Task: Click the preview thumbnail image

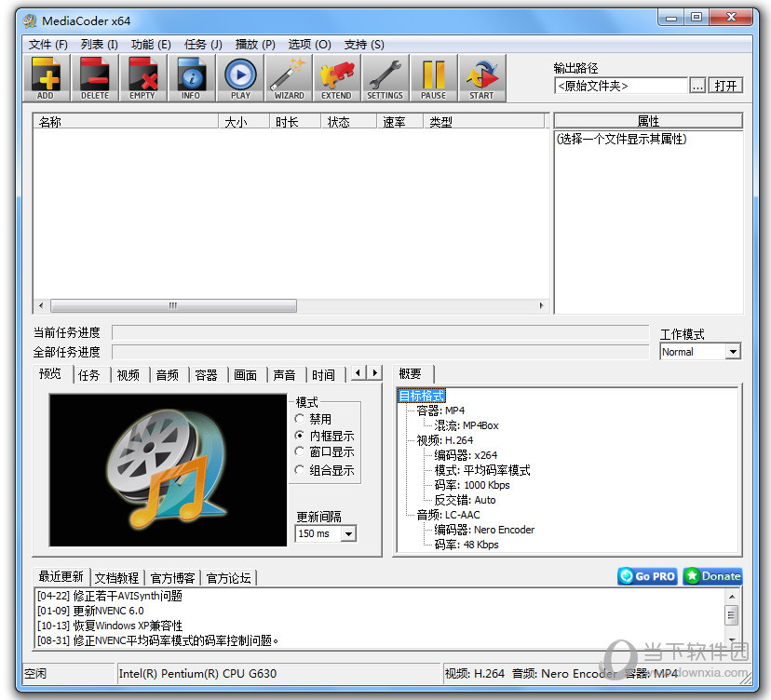Action: (168, 470)
